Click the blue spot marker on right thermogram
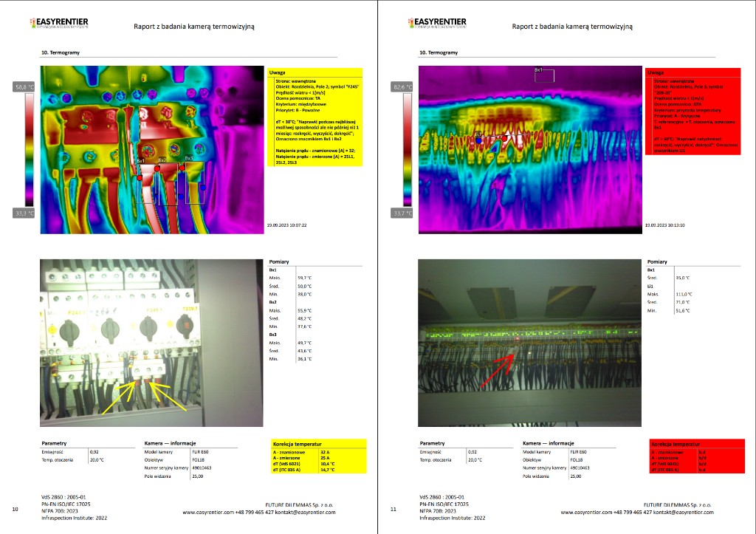Viewport: 756px width, 534px height. coord(478,140)
